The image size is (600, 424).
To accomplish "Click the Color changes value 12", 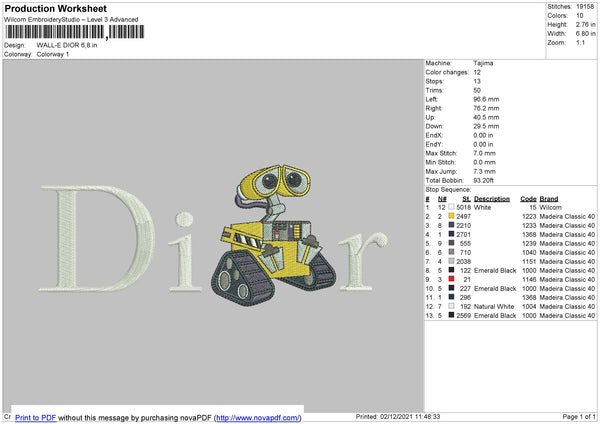I will (477, 72).
